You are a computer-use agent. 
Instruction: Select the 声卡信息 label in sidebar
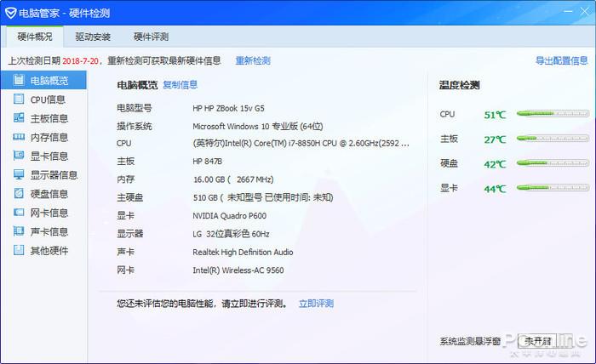point(49,231)
